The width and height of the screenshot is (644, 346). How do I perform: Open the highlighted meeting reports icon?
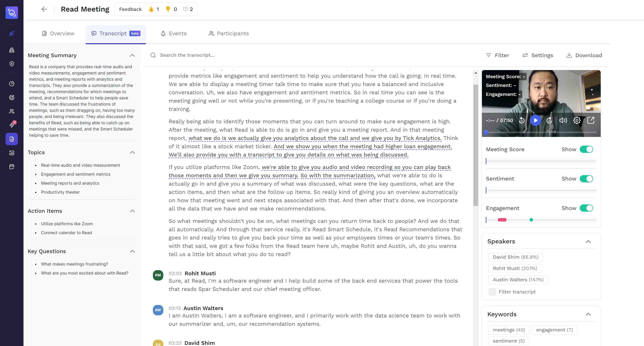coord(12,139)
